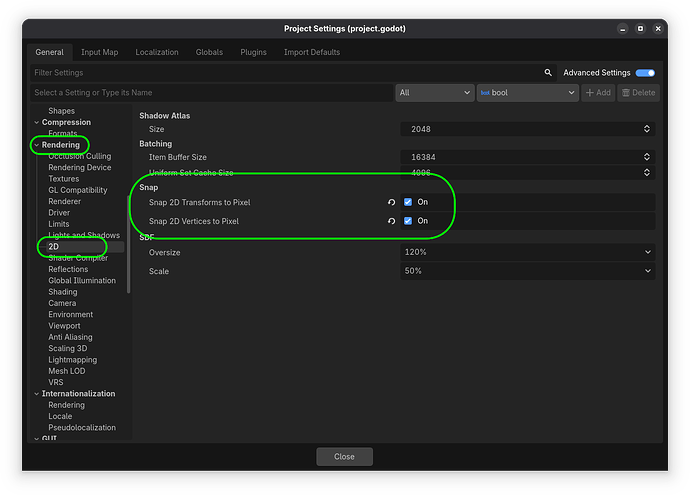Click the Close button

(x=344, y=456)
